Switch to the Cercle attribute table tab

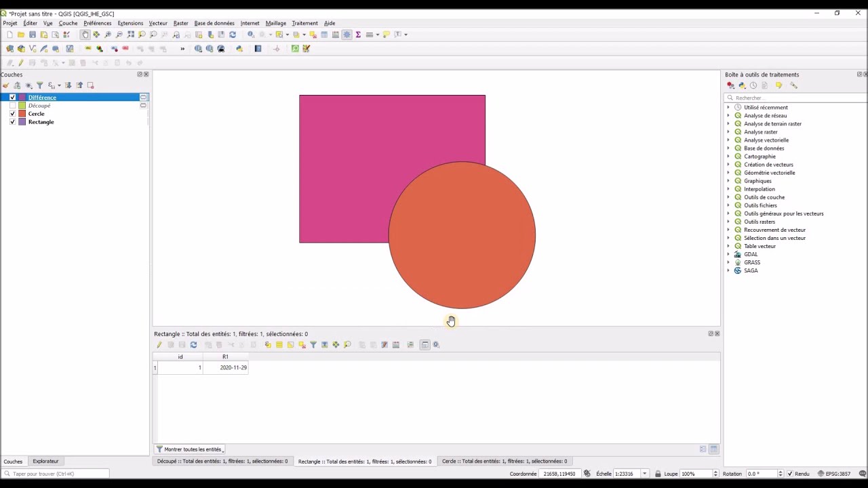click(x=505, y=462)
